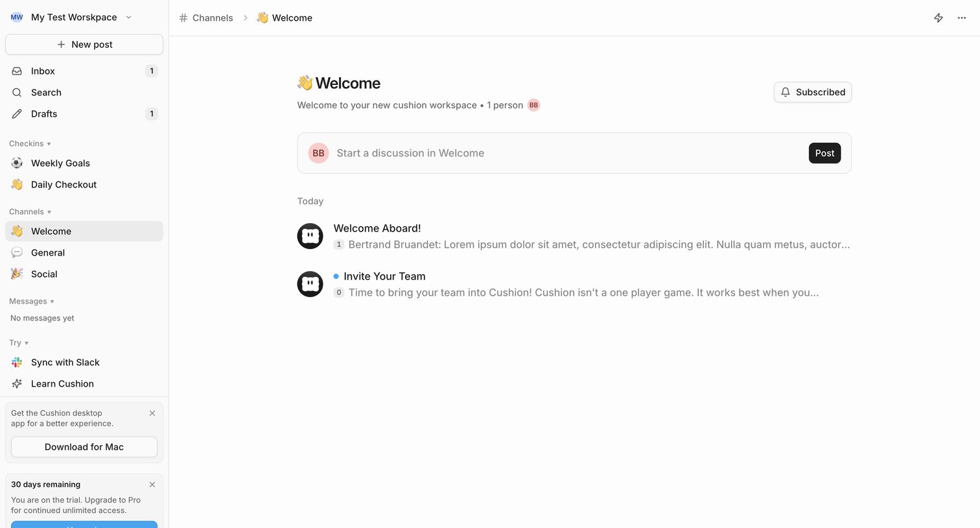Open Search in the sidebar

point(84,93)
